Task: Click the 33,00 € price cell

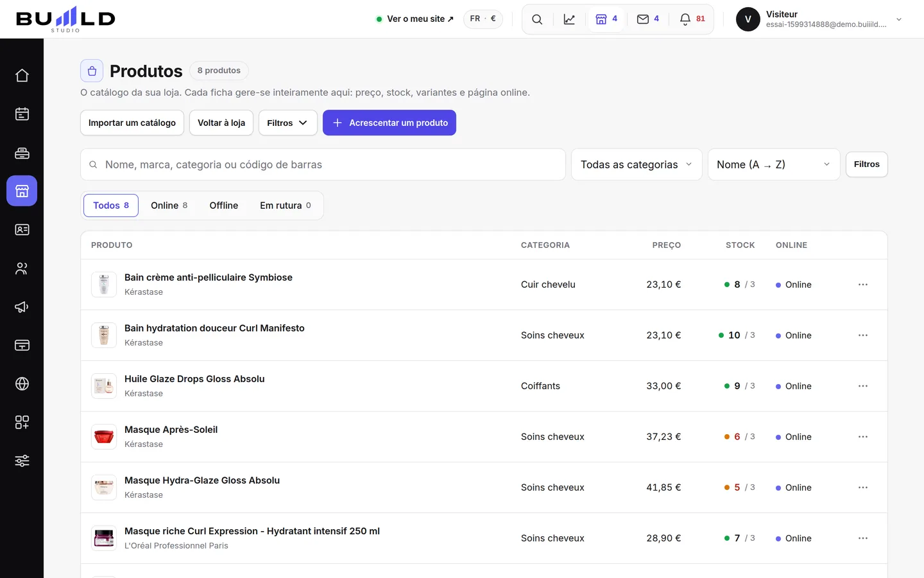Action: [663, 386]
